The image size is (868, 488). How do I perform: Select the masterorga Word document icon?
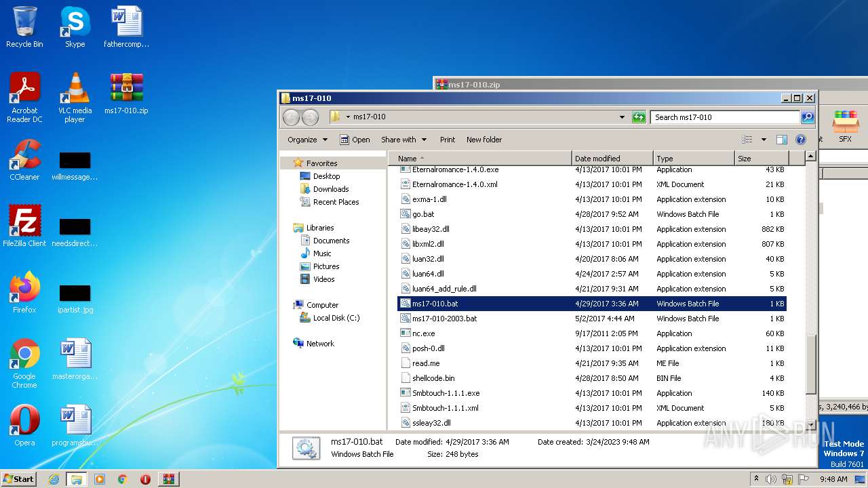(75, 359)
